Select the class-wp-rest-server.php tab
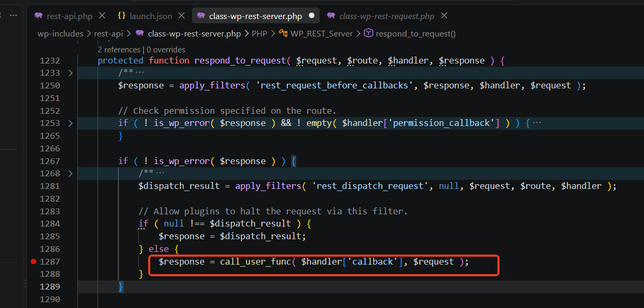The width and height of the screenshot is (644, 308). pyautogui.click(x=256, y=16)
